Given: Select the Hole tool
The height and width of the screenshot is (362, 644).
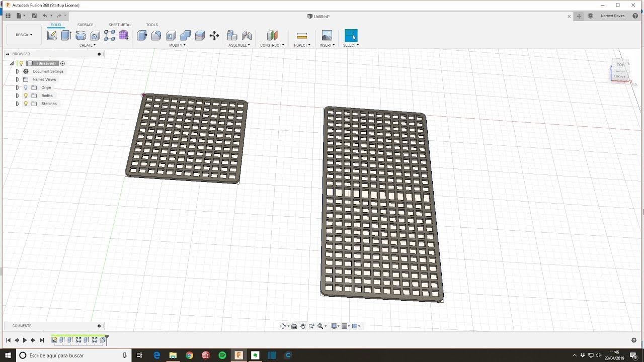Looking at the screenshot, I should pos(95,35).
